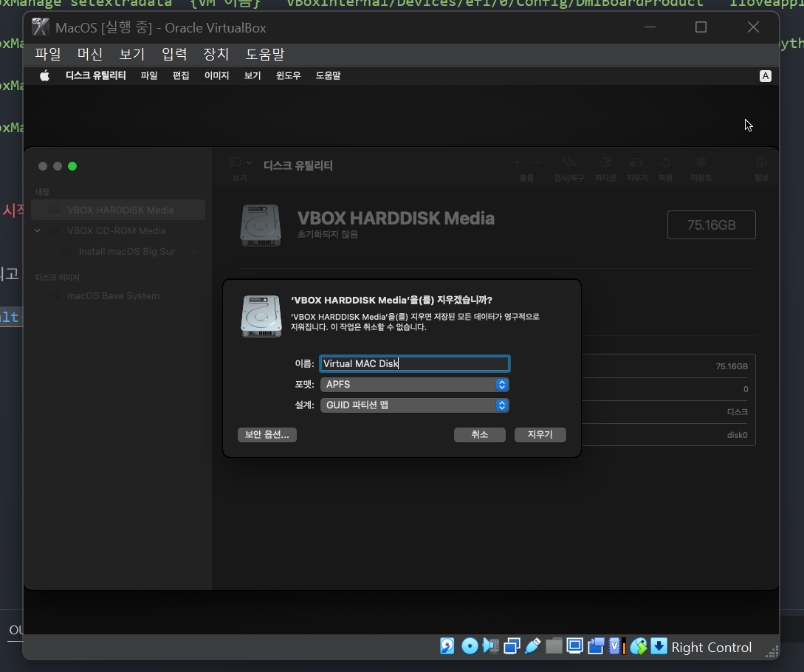
Task: Click the remove volume minus icon
Action: click(536, 162)
